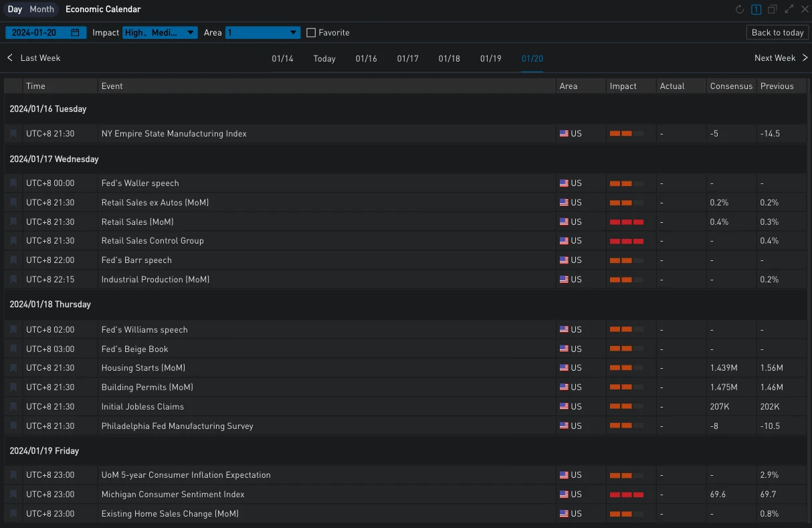Bookmark the NY Empire State Manufacturing Index event
The width and height of the screenshot is (812, 528).
point(13,134)
